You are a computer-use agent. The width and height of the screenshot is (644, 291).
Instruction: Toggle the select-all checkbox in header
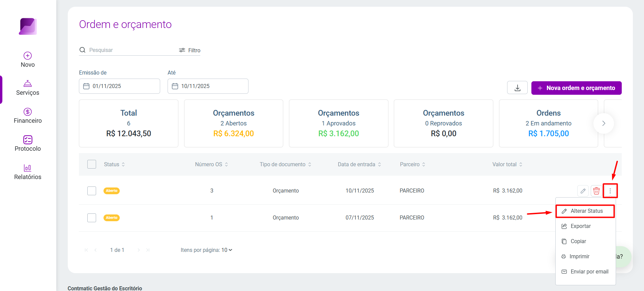92,164
